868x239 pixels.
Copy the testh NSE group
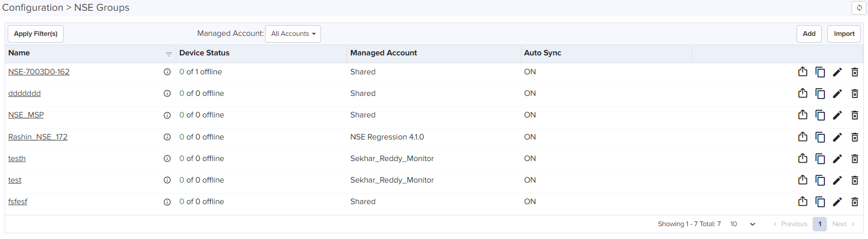(x=820, y=158)
